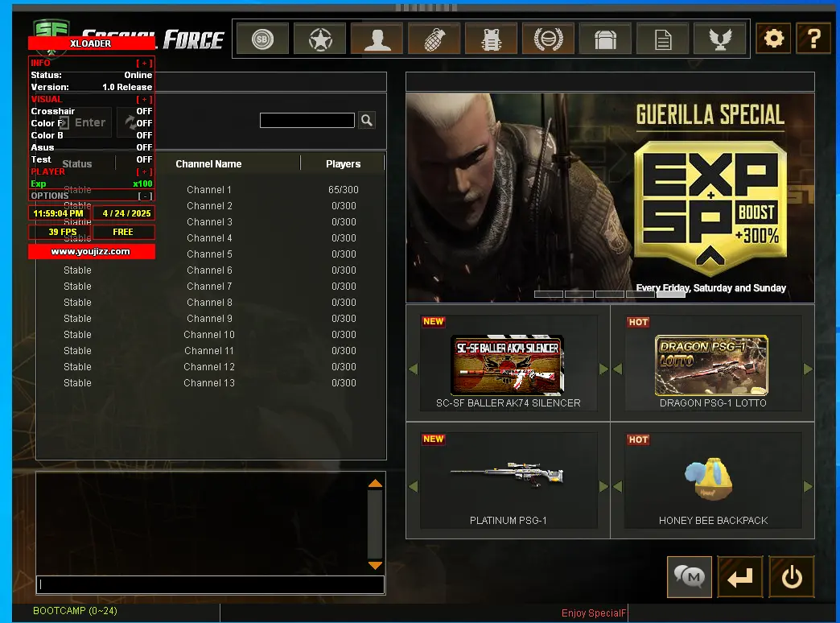Click the Channel Name column header
The image size is (840, 623).
tap(208, 164)
